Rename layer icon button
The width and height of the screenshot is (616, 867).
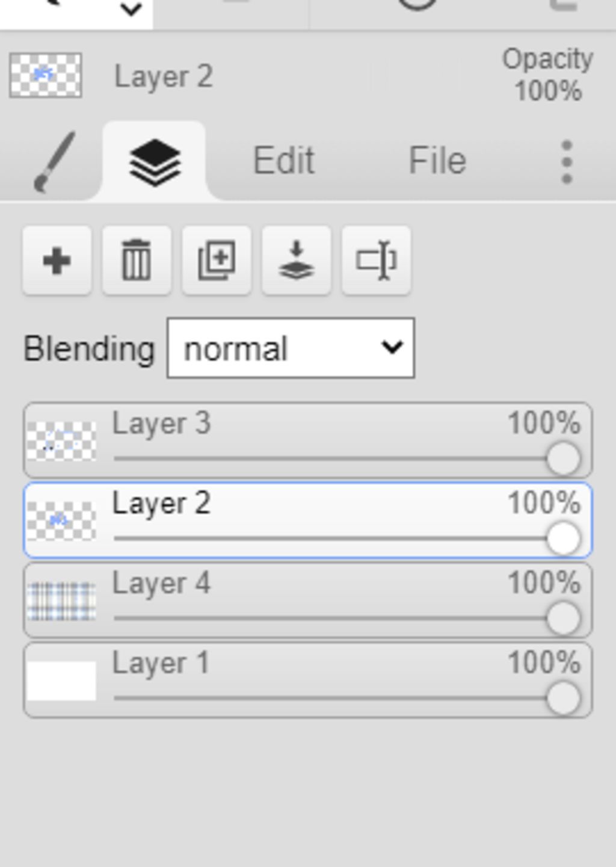(377, 261)
